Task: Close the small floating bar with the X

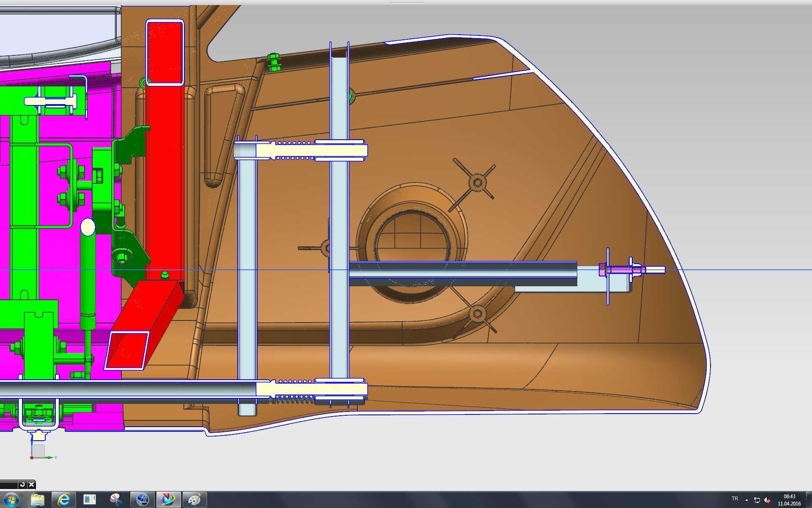Action: (x=31, y=484)
